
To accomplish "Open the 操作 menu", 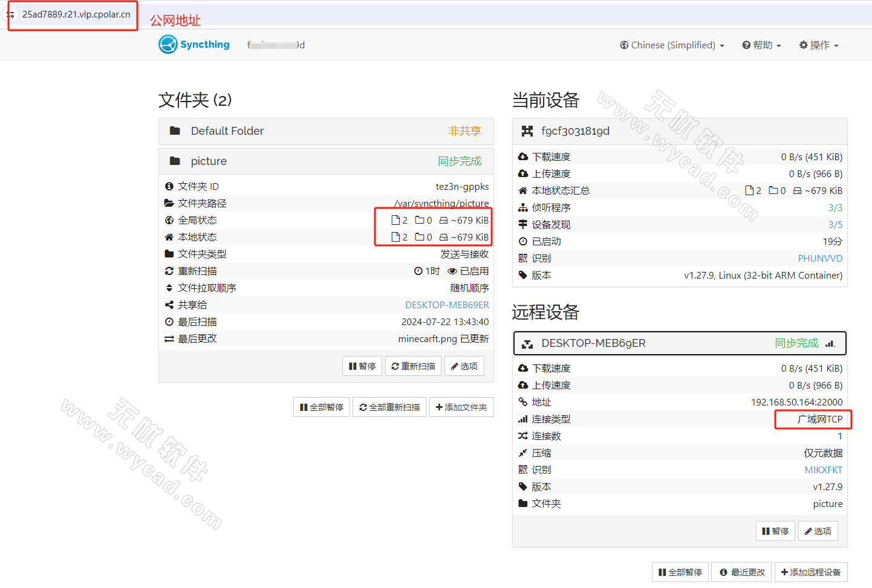I will [819, 45].
